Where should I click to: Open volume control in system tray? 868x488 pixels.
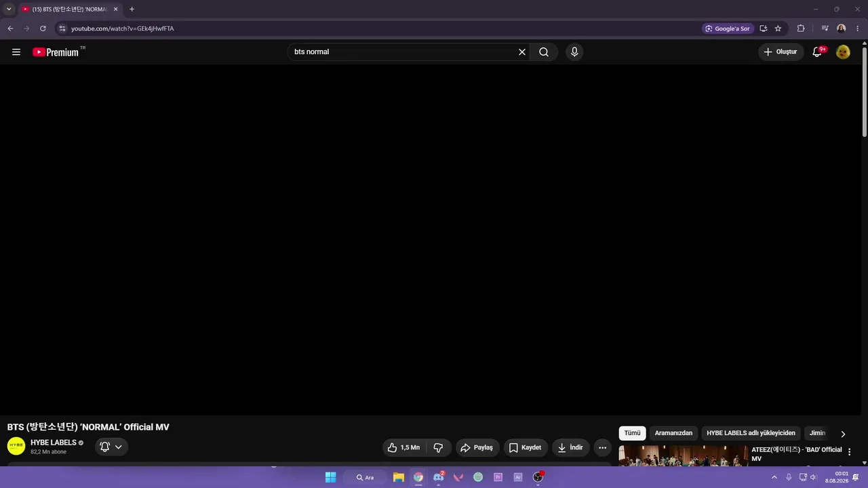[x=813, y=477]
